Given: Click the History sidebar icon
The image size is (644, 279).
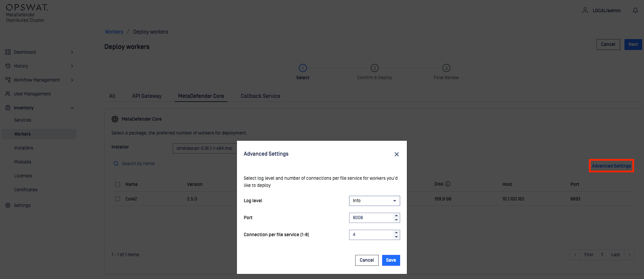Looking at the screenshot, I should (x=8, y=66).
